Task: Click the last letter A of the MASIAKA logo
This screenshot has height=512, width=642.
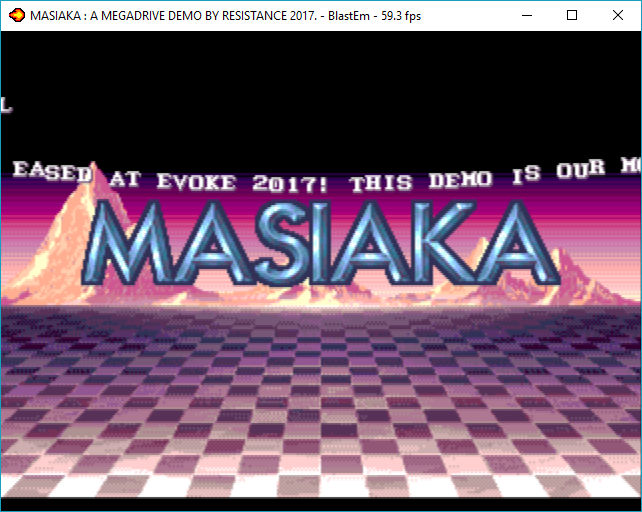Action: click(x=517, y=242)
